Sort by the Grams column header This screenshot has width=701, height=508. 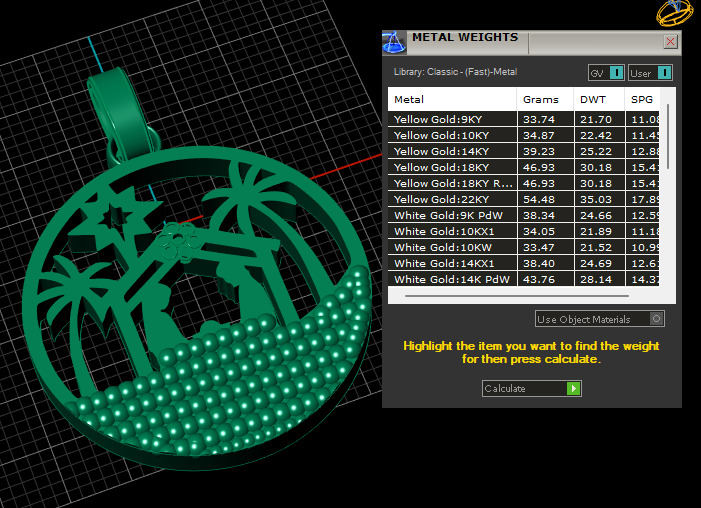[x=545, y=99]
